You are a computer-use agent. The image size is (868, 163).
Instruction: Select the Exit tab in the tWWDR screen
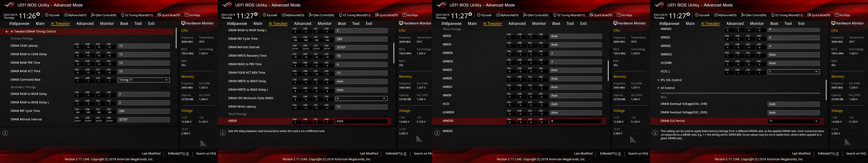[x=583, y=24]
